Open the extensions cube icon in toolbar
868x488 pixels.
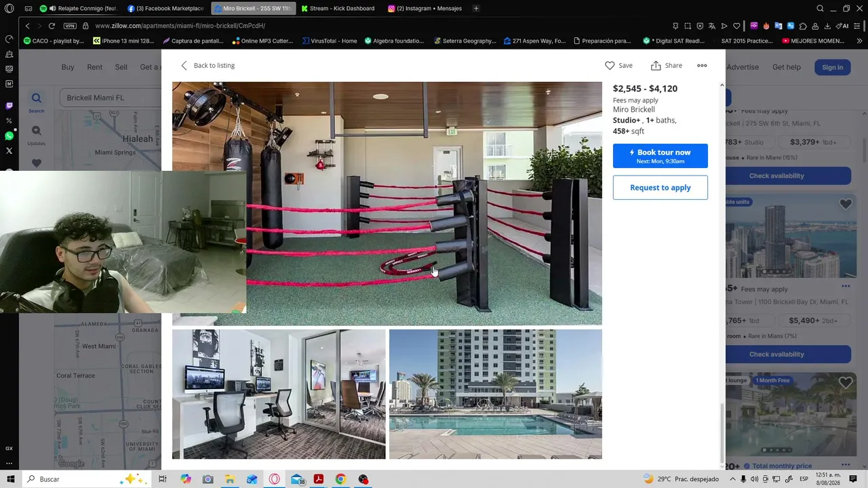803,26
